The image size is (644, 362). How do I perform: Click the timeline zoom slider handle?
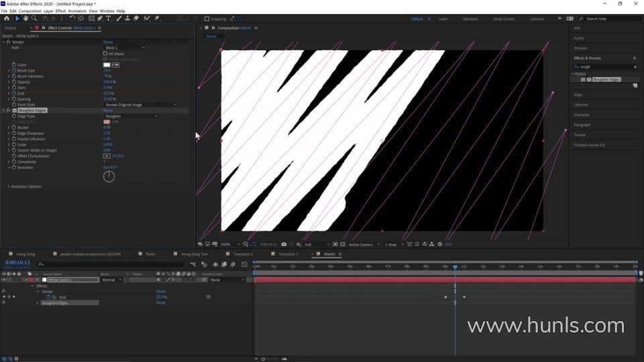[263, 359]
